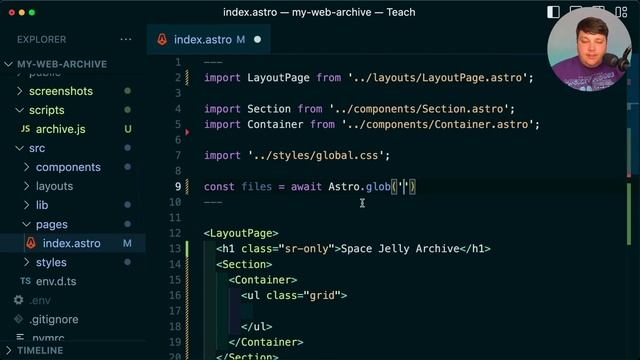Click the ul class="grid" tag
The height and width of the screenshot is (360, 640).
click(x=294, y=295)
